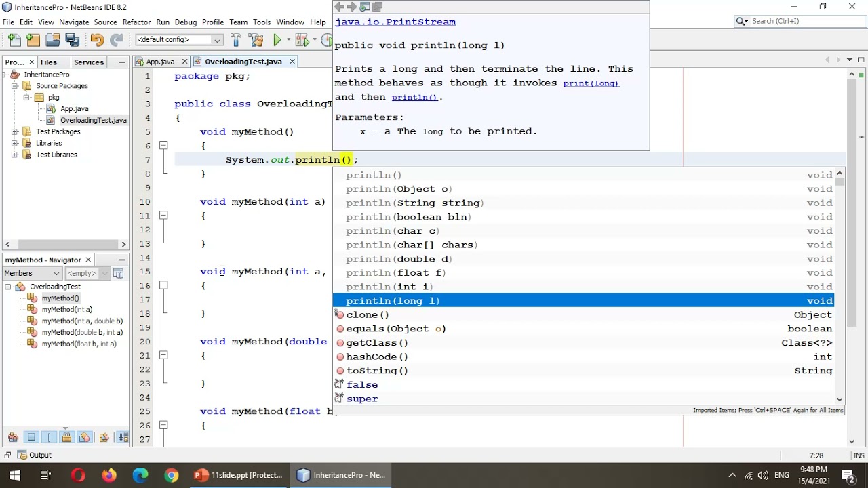The height and width of the screenshot is (488, 868).
Task: Switch to the App.java tab
Action: tap(161, 62)
